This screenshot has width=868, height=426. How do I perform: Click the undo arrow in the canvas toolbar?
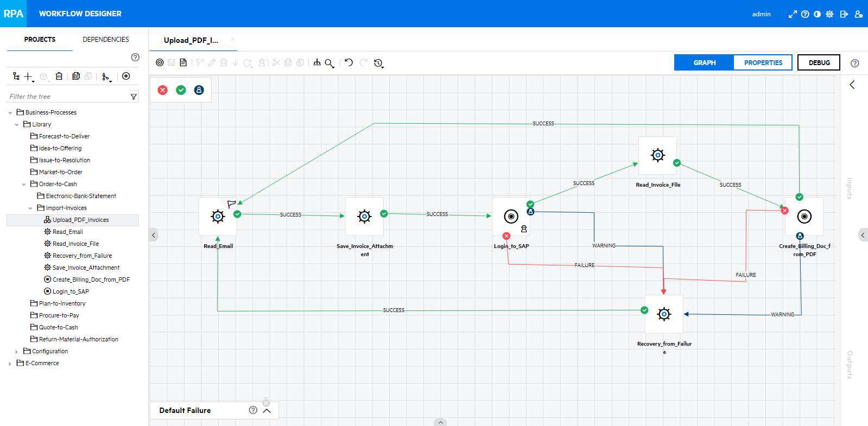point(349,62)
